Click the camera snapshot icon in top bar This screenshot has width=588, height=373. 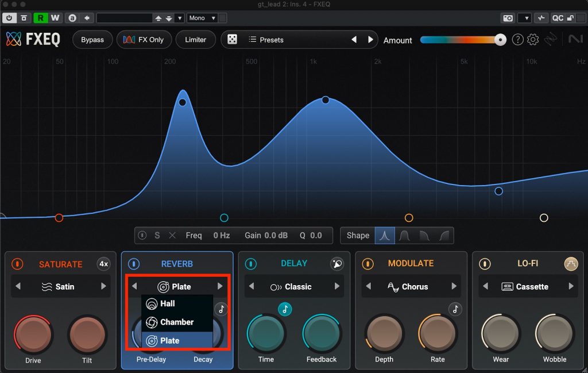508,18
